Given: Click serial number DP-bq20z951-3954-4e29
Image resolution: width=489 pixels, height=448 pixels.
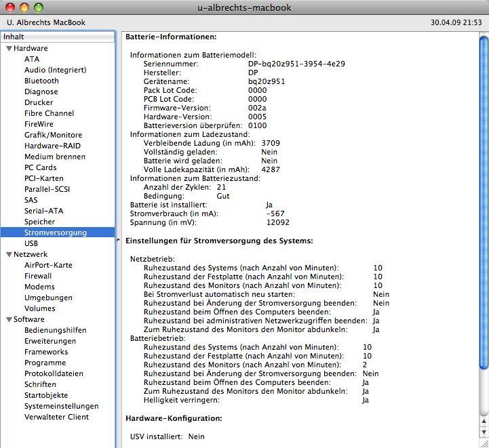Looking at the screenshot, I should coord(296,64).
